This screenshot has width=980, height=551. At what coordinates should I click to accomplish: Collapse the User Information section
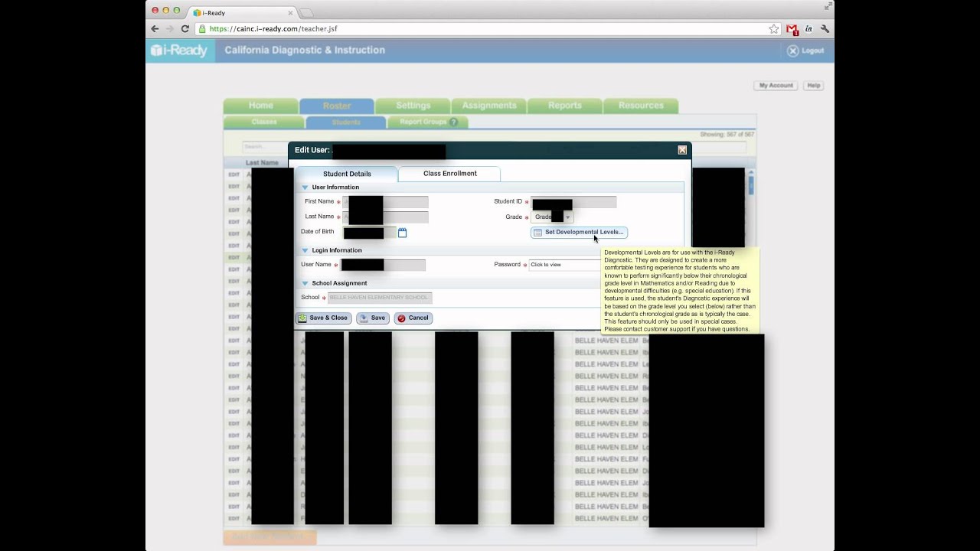click(x=305, y=187)
